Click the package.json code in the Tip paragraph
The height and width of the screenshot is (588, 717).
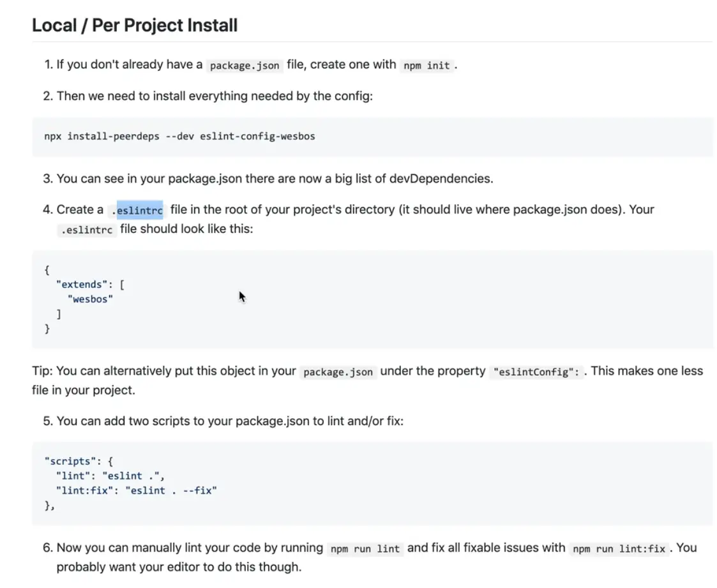(x=338, y=372)
